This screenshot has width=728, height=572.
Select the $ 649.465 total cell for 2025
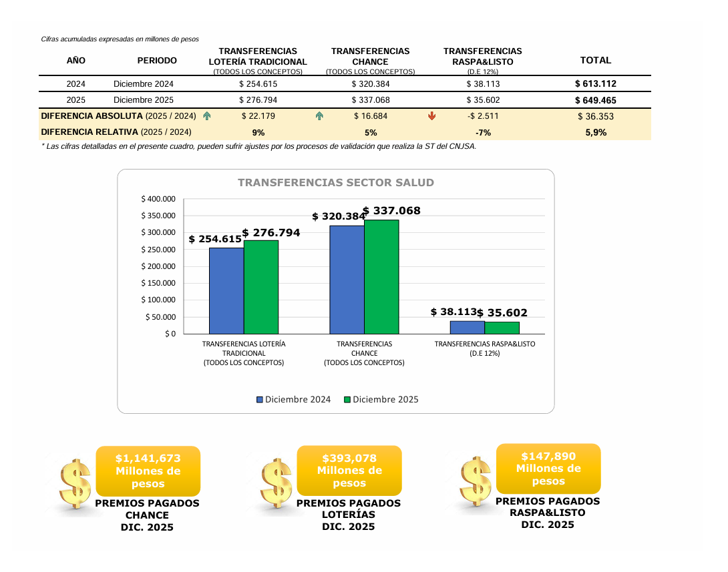(x=595, y=100)
